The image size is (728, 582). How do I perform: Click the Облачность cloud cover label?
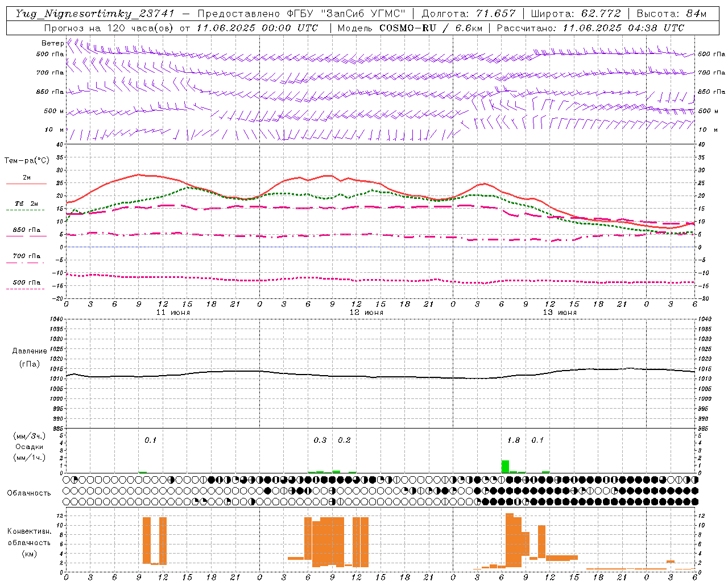29,493
